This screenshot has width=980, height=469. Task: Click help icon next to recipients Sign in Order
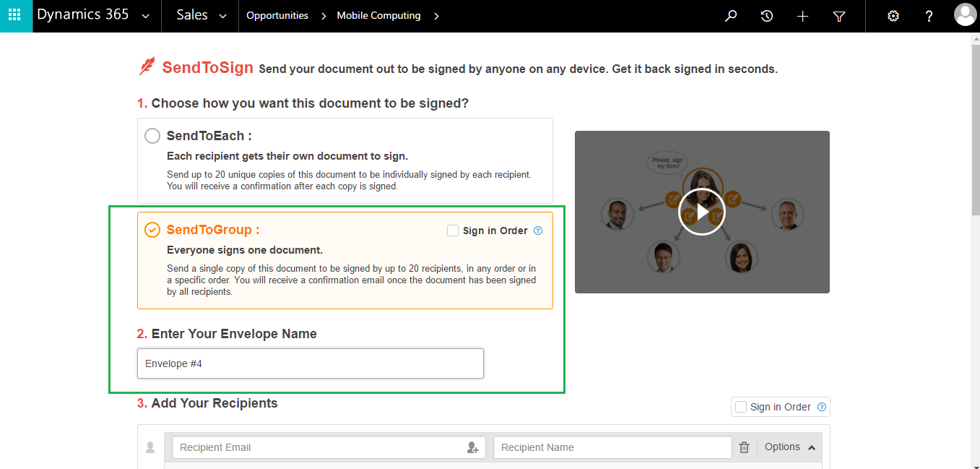821,407
